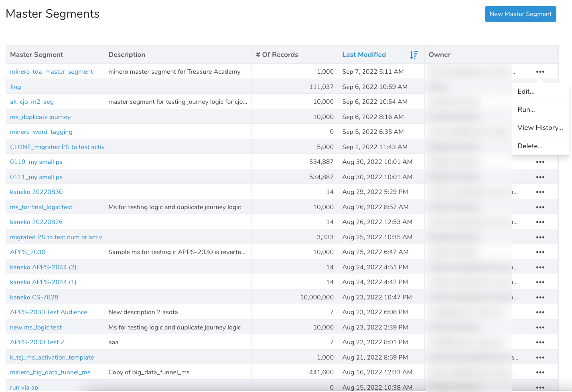The height and width of the screenshot is (392, 572).
Task: Open more options for minero_big_data_funnel_ms row
Action: (x=540, y=372)
